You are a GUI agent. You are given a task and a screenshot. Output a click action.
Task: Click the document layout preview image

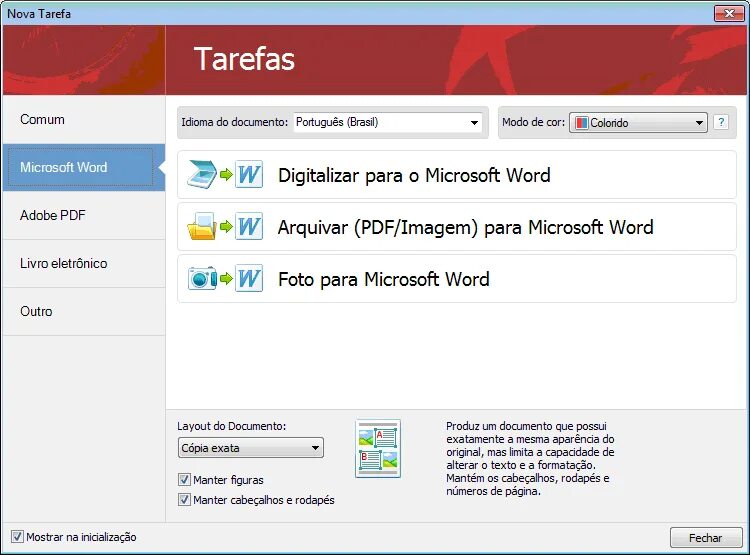click(x=378, y=449)
